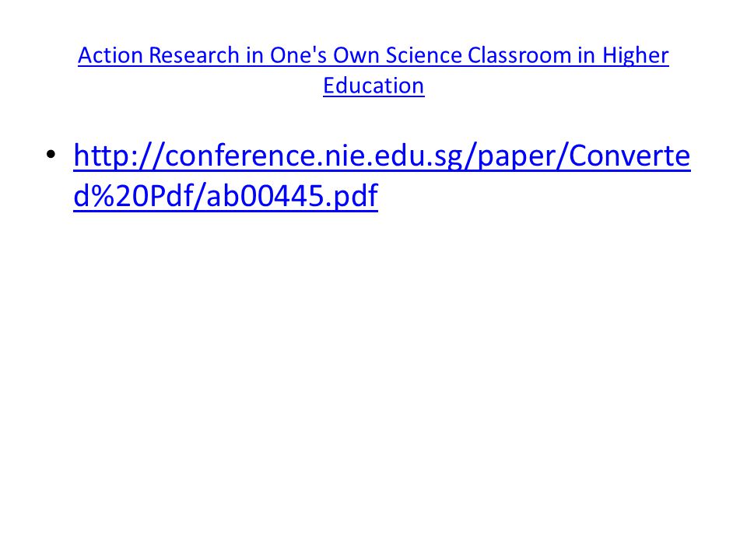Select the bullet point before the URL

[x=51, y=154]
